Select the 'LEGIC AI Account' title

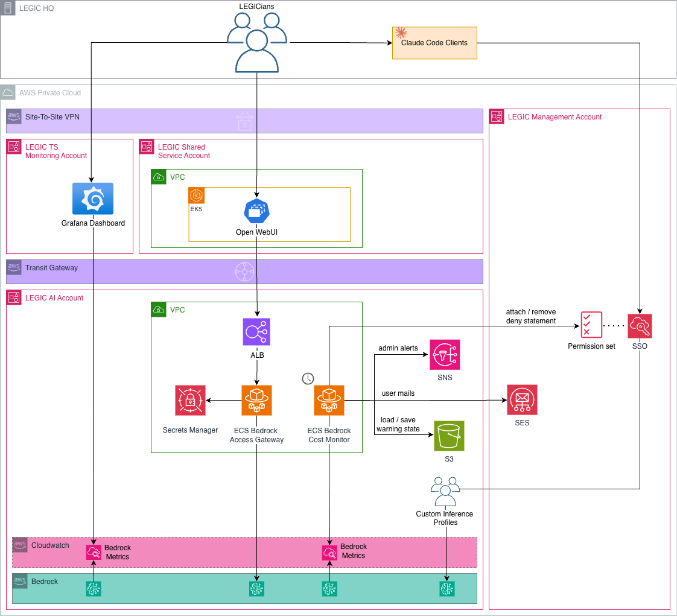[x=54, y=298]
